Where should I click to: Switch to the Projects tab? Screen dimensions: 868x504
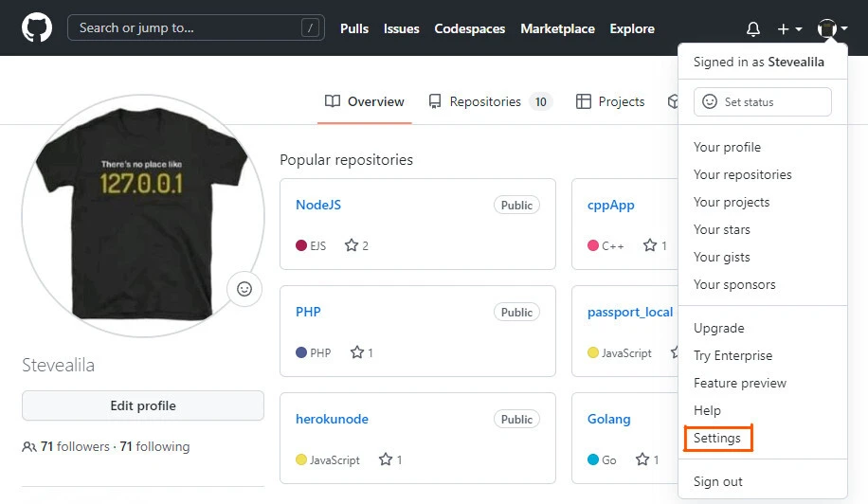610,101
